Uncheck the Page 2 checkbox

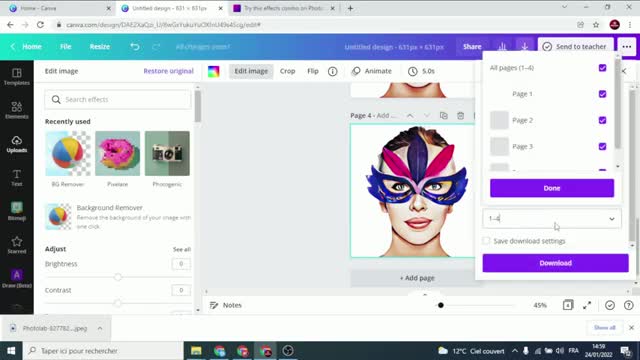602,120
